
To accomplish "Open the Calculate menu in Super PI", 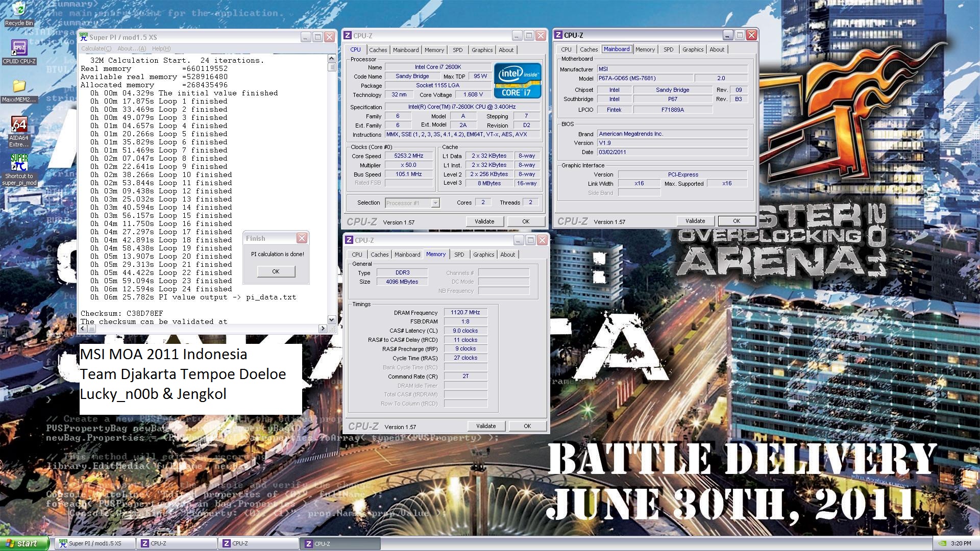I will [x=96, y=48].
